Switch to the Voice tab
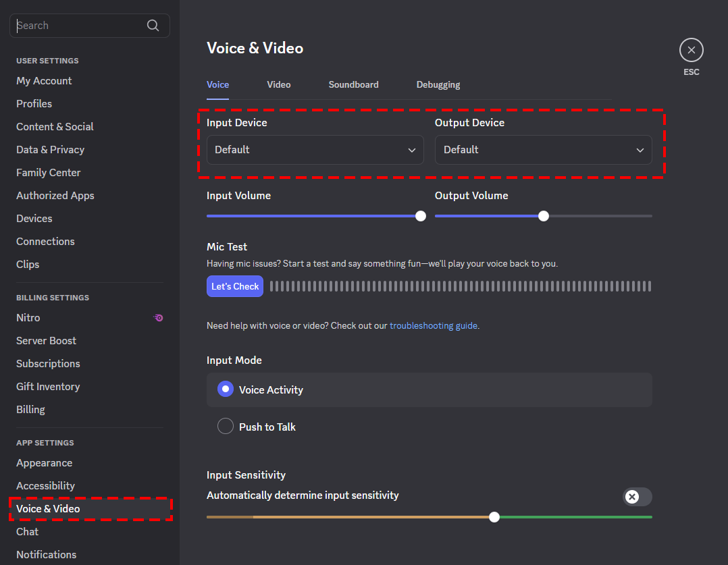Viewport: 728px width, 565px height. tap(217, 85)
